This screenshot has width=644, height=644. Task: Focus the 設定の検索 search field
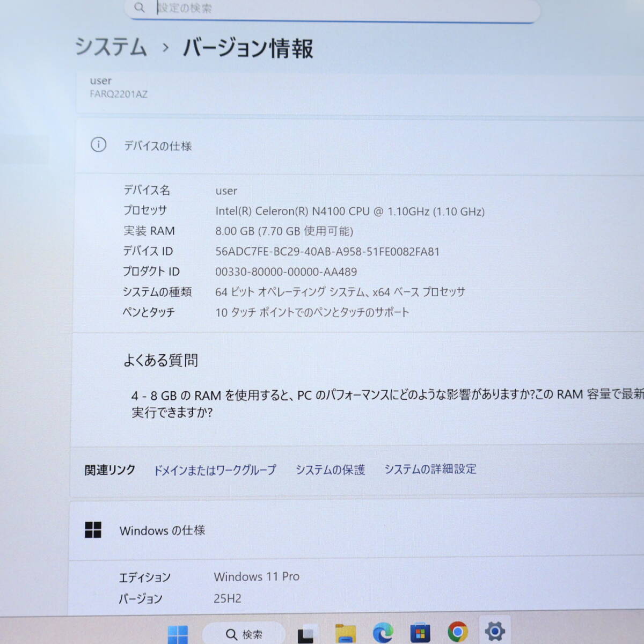(x=332, y=9)
